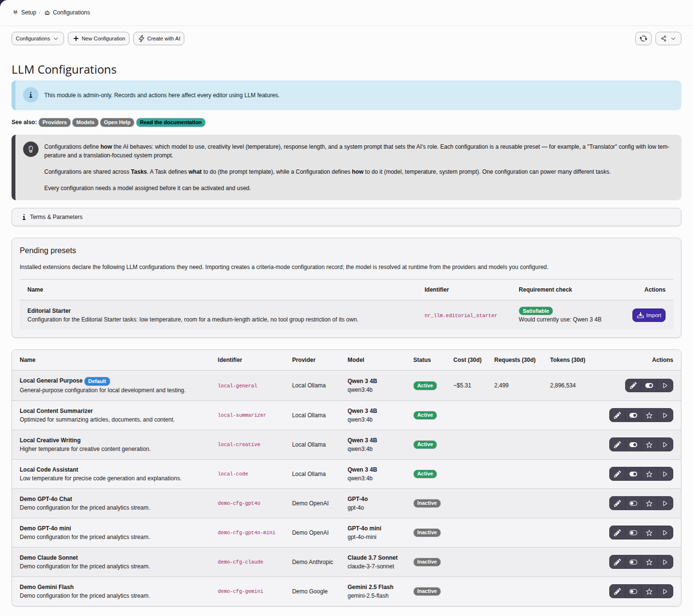The width and height of the screenshot is (693, 616).
Task: Edit the Local Content Summarizer configuration
Action: point(617,415)
